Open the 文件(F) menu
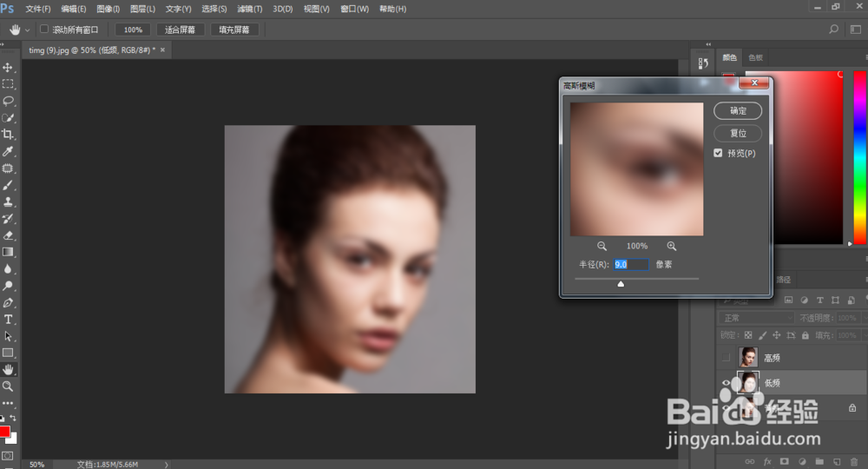This screenshot has width=868, height=469. point(38,9)
